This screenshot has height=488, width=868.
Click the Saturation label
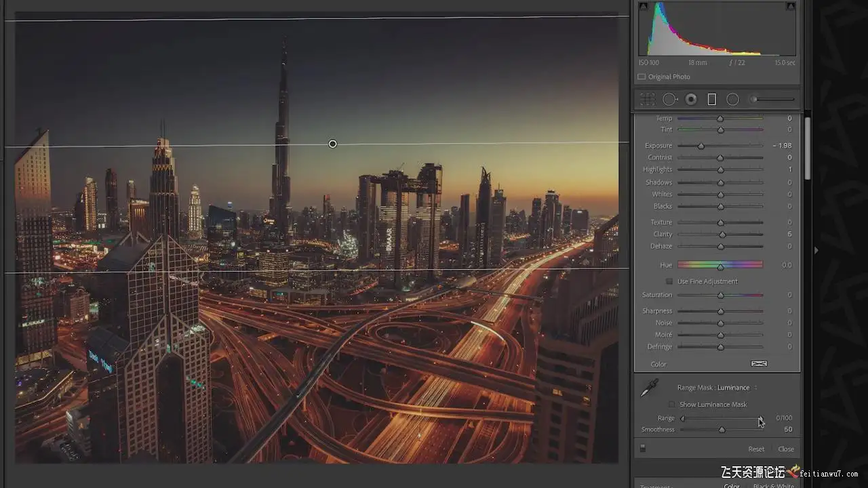click(x=657, y=295)
